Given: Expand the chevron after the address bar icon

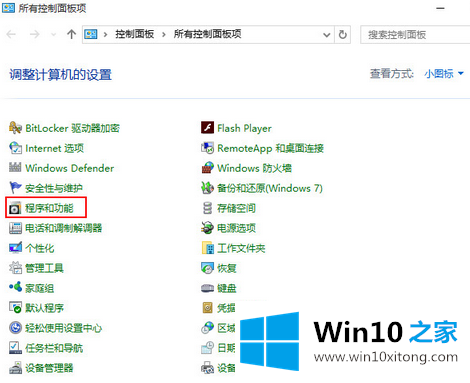Looking at the screenshot, I should pyautogui.click(x=105, y=34).
